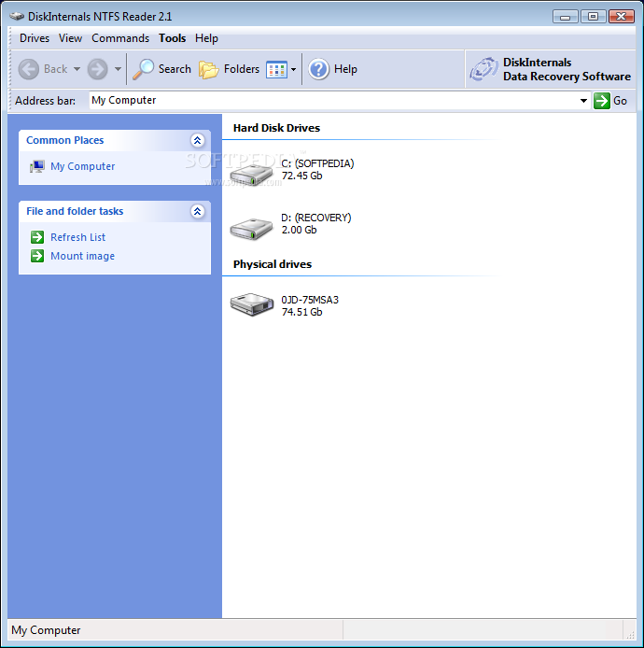Click the Refresh List link
Viewport: 644px width, 648px height.
pyautogui.click(x=77, y=237)
